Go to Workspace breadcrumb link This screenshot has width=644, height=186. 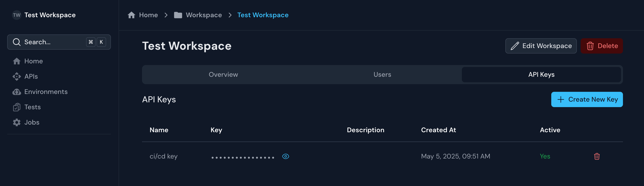pos(204,15)
